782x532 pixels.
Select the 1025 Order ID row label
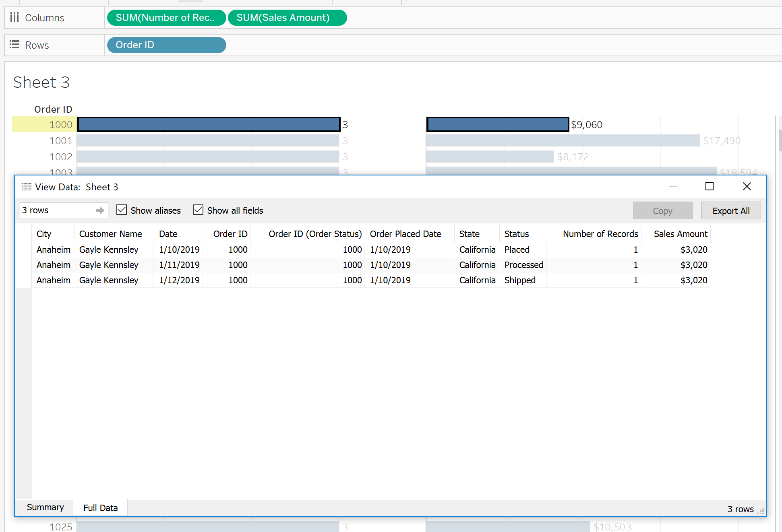60,526
